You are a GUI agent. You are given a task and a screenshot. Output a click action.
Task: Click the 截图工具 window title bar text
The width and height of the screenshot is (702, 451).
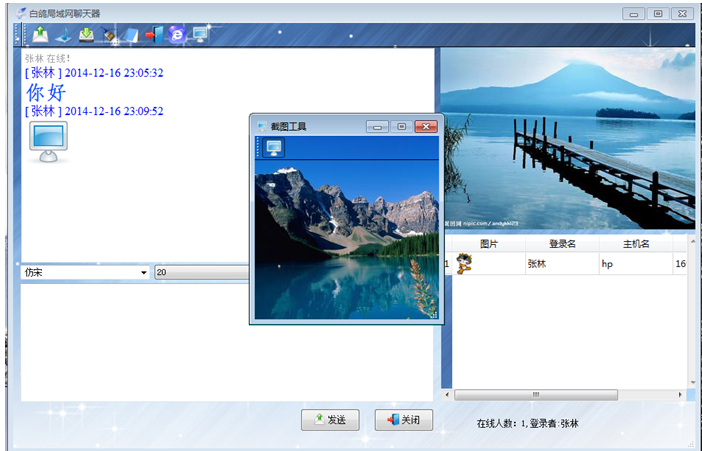coord(288,127)
